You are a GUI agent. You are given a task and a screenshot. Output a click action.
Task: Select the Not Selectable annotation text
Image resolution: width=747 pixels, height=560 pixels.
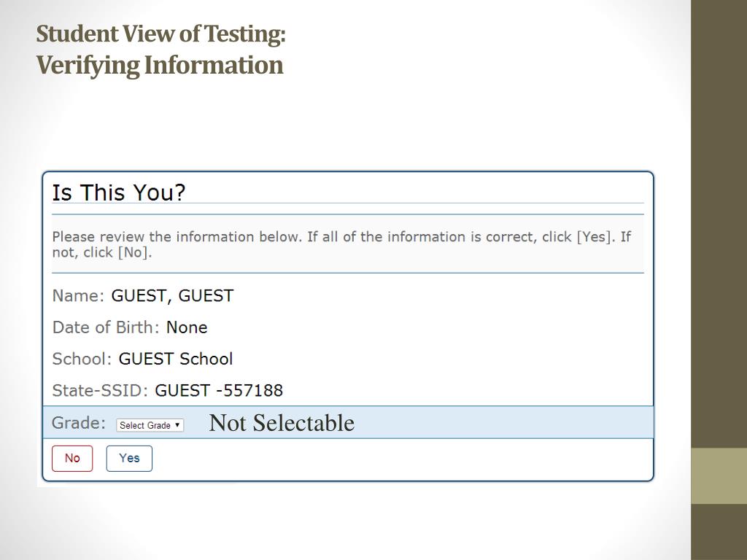[282, 423]
